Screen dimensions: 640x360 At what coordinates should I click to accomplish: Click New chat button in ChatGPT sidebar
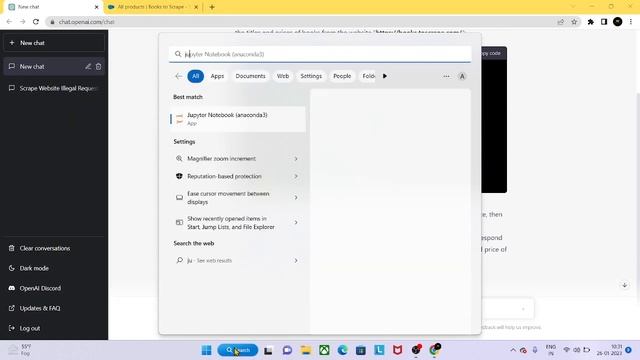click(x=54, y=43)
